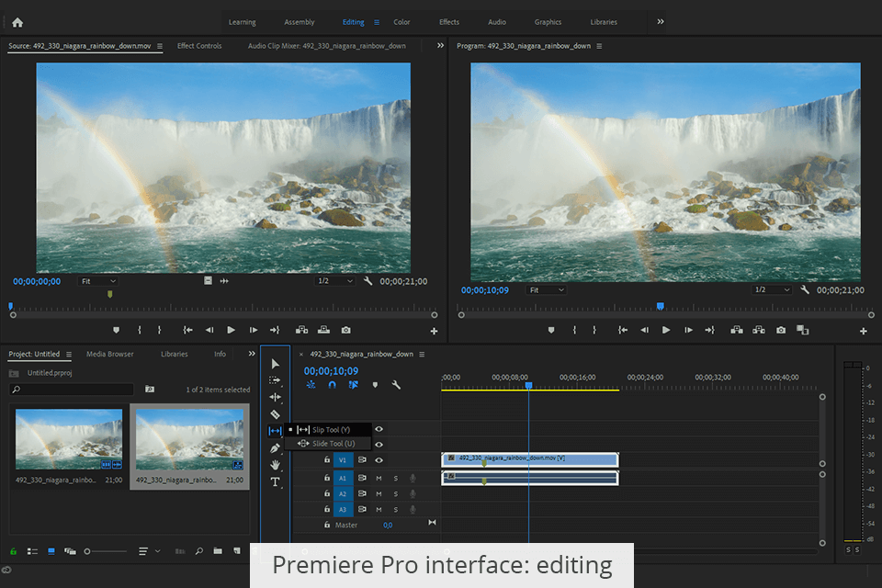Screen dimensions: 882x588
Task: Open Project panel menu
Action: pos(69,355)
